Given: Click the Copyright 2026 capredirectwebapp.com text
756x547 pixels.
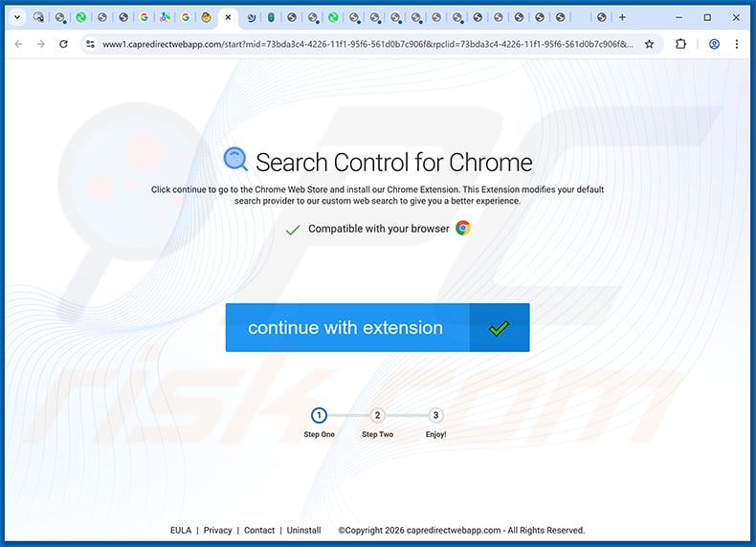Looking at the screenshot, I should tap(461, 530).
